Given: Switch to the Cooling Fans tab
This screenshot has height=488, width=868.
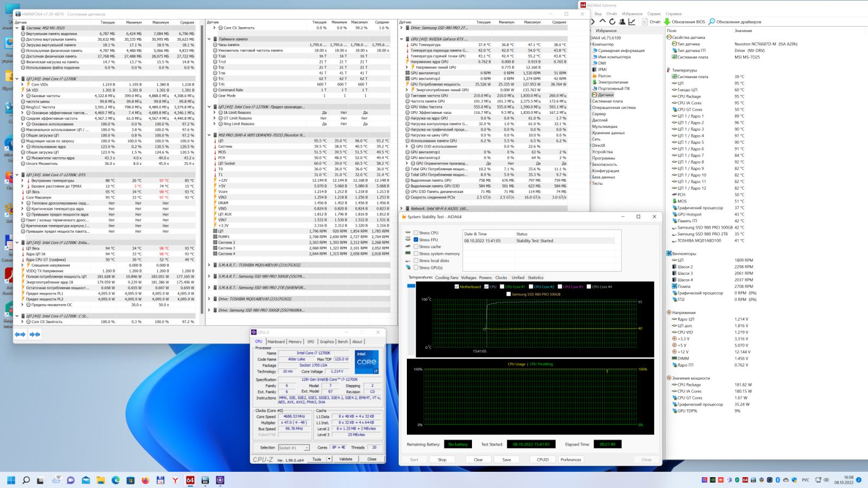Looking at the screenshot, I should (446, 278).
